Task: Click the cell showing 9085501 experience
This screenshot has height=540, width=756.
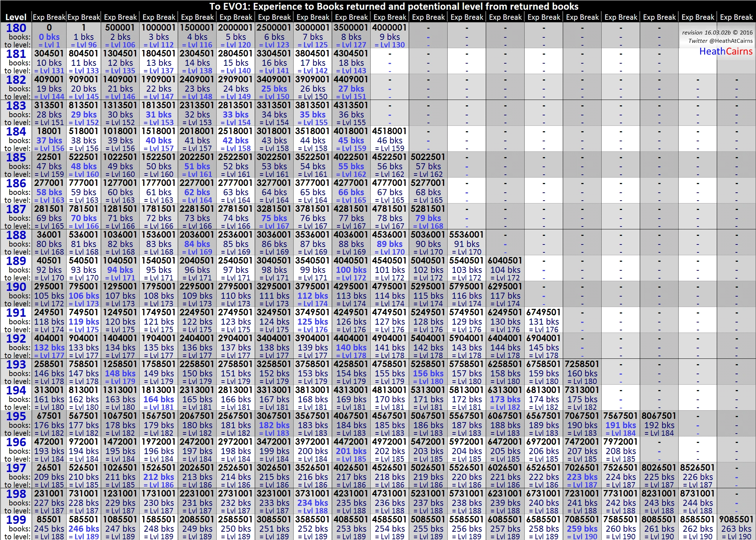Action: pyautogui.click(x=736, y=520)
